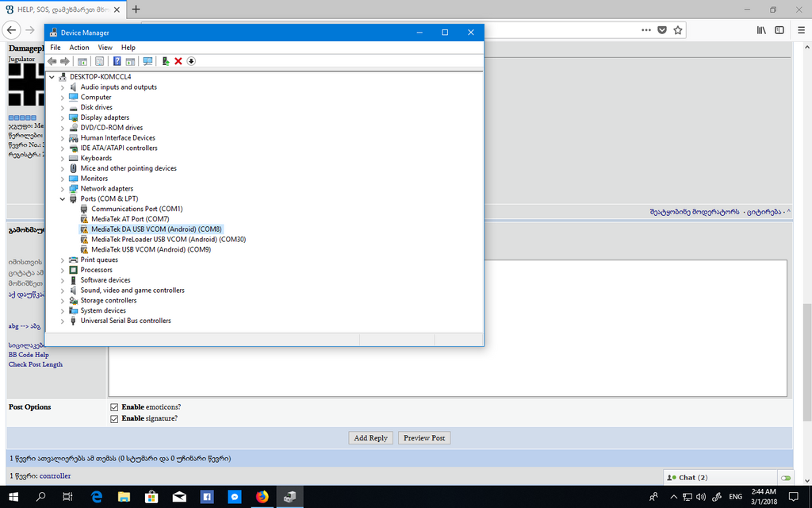Click the Pocket save icon in Firefox

[x=662, y=30]
